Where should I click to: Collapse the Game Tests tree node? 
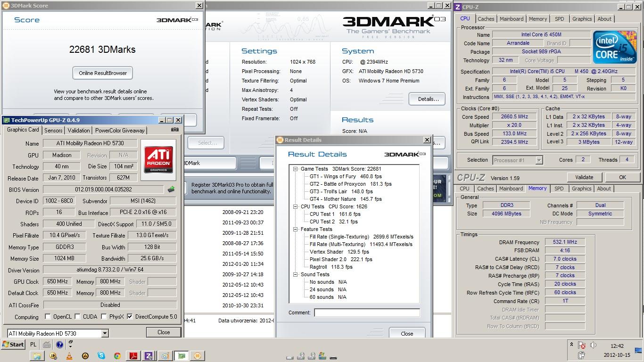(296, 169)
